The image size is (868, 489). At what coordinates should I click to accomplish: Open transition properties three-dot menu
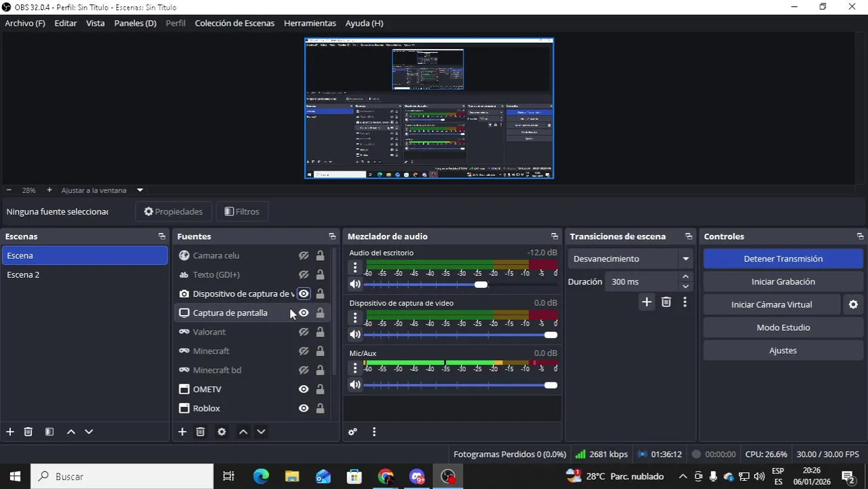coord(685,302)
